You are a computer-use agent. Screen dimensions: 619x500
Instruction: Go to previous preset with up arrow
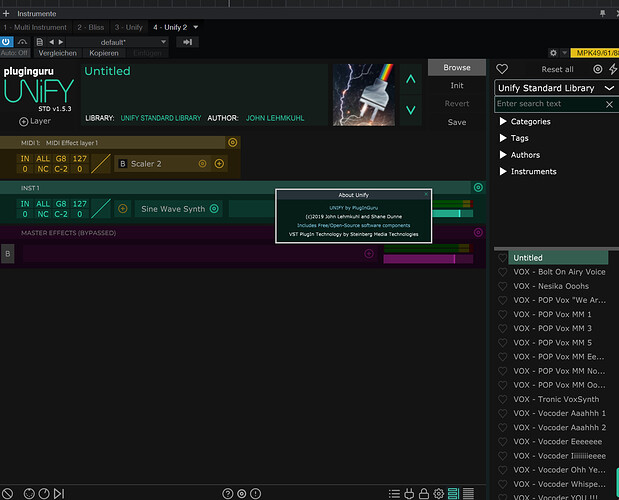click(410, 78)
